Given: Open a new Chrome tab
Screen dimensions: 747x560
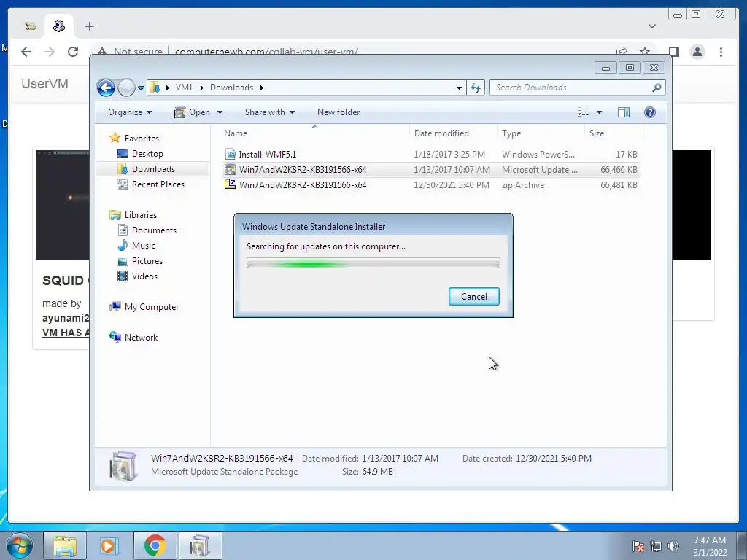Looking at the screenshot, I should 90,26.
